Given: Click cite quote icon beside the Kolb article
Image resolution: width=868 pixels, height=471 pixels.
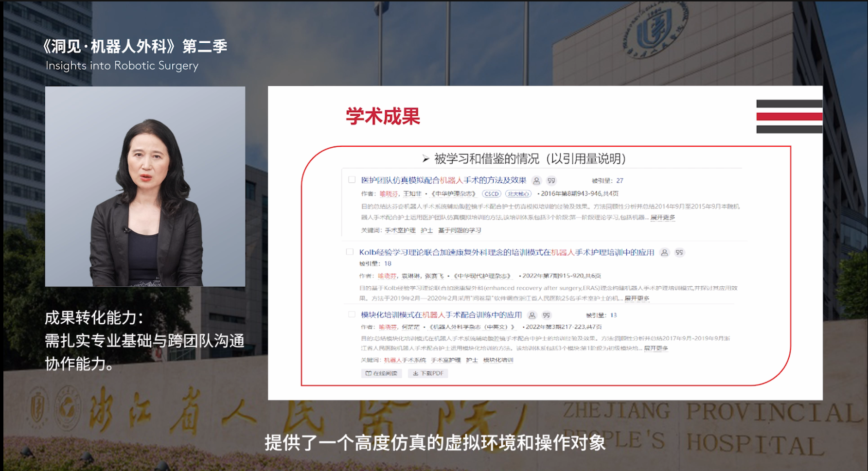Looking at the screenshot, I should point(679,253).
